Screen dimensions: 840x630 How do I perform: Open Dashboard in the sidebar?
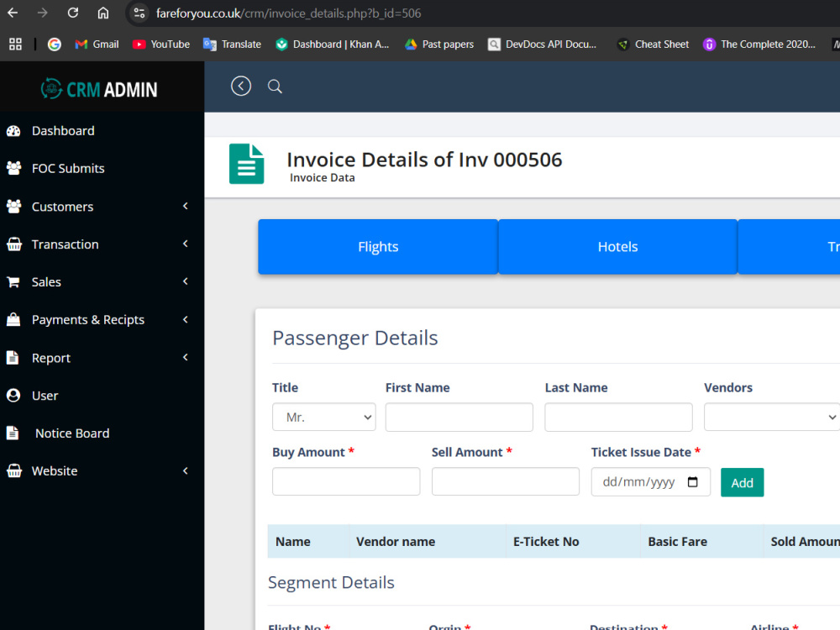(63, 131)
